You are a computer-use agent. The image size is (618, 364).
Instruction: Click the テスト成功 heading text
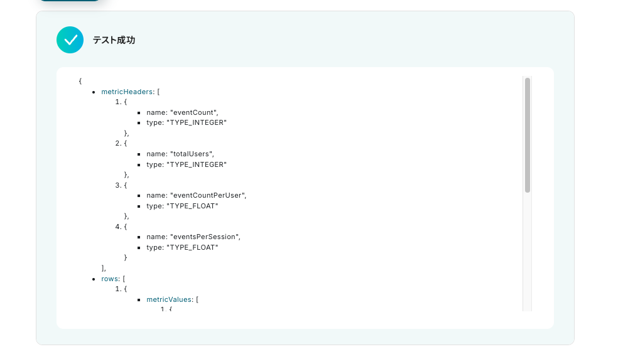pyautogui.click(x=114, y=40)
